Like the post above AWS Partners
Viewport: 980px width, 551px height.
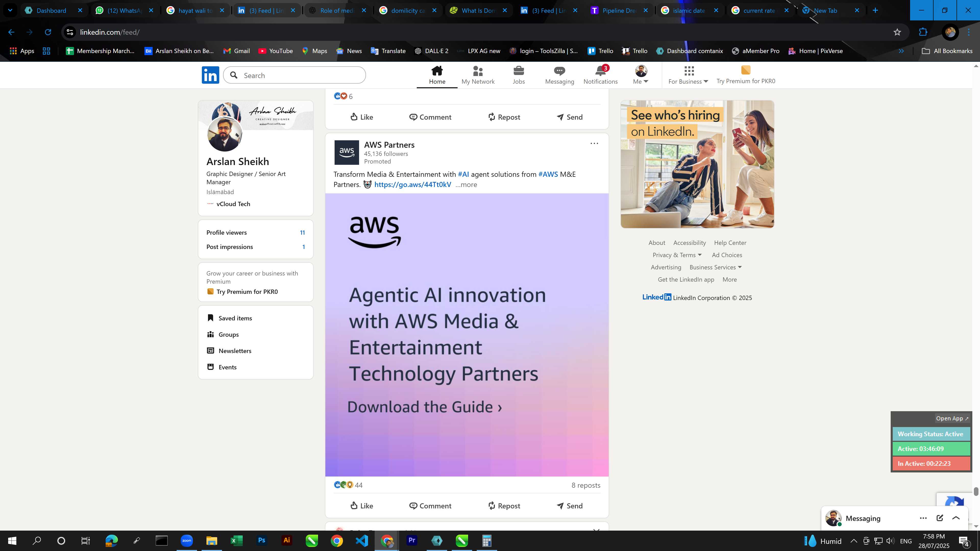click(x=361, y=117)
